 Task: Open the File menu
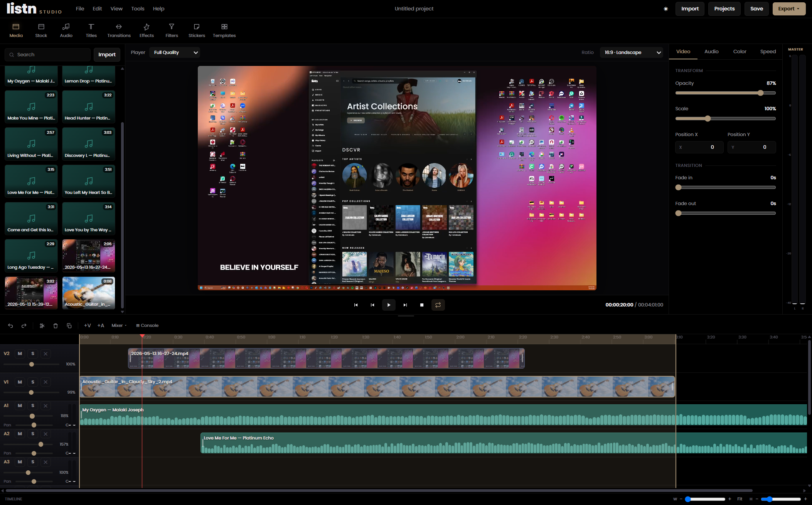80,8
